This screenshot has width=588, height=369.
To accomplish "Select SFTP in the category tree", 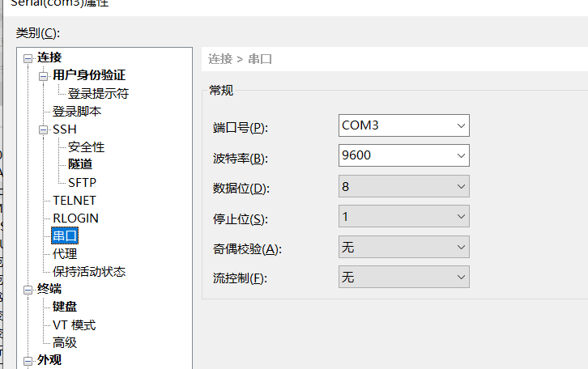I will coord(82,182).
